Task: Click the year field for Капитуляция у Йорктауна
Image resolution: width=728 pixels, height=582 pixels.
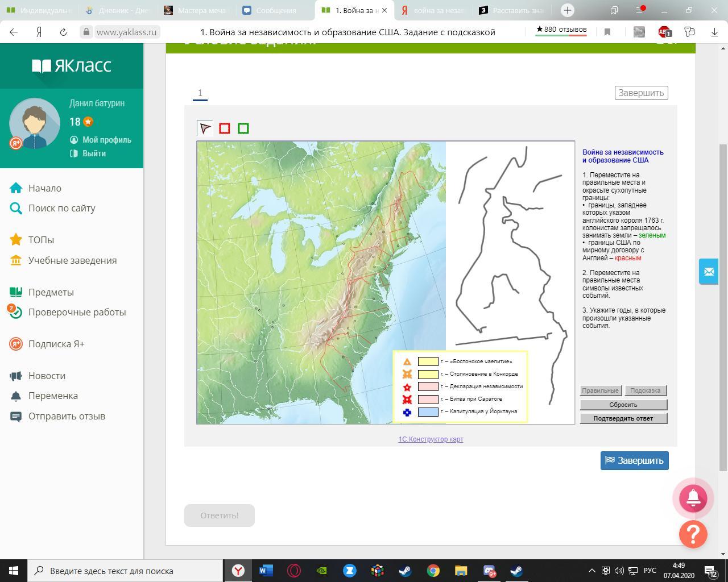Action: click(428, 412)
